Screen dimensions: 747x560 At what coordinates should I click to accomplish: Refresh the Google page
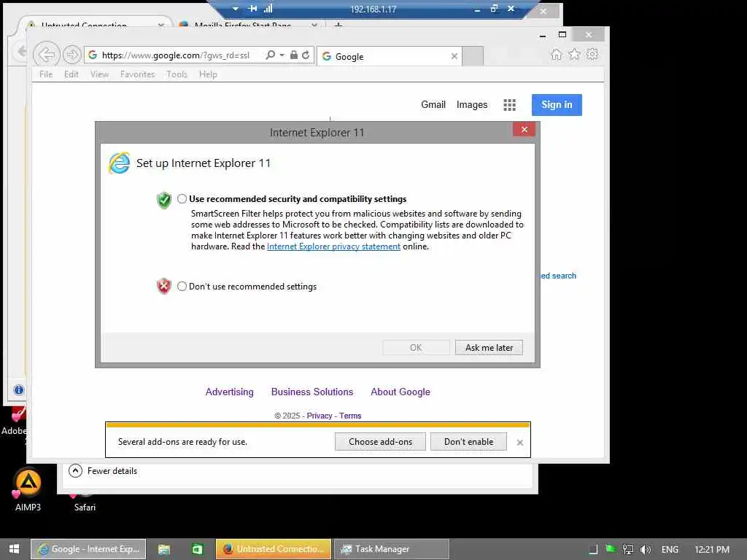tap(306, 55)
